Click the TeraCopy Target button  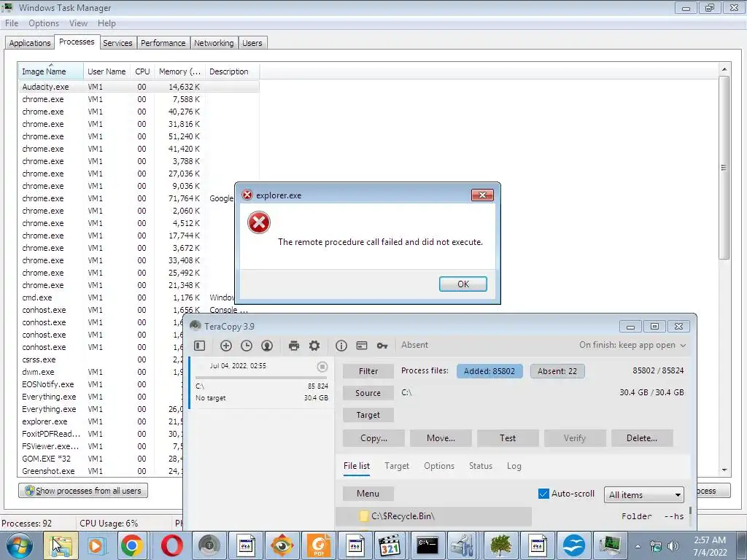[368, 415]
